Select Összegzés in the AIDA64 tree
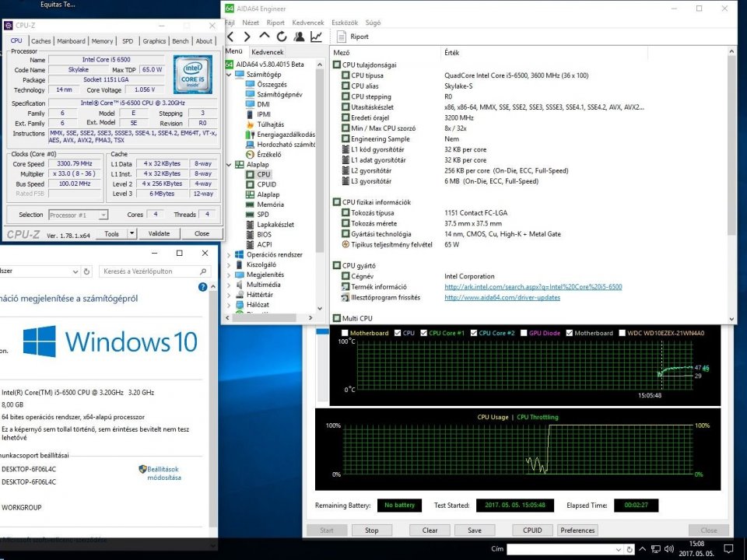 click(x=272, y=84)
